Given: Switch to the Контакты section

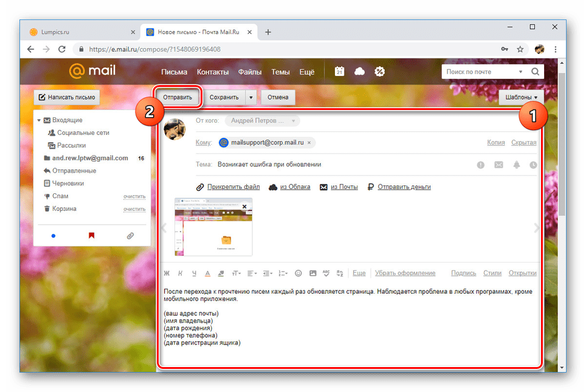Looking at the screenshot, I should [x=213, y=71].
